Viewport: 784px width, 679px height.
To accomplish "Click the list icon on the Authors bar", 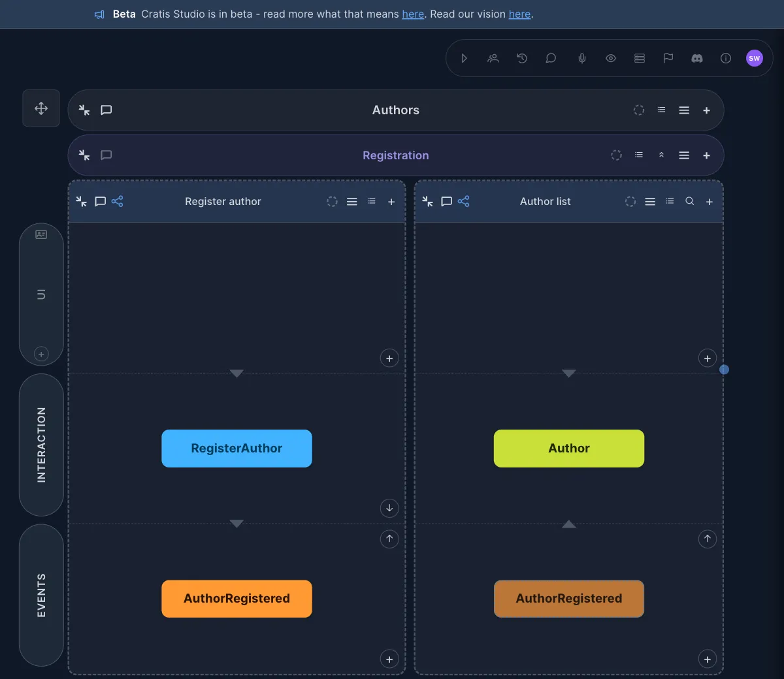I will click(x=661, y=110).
